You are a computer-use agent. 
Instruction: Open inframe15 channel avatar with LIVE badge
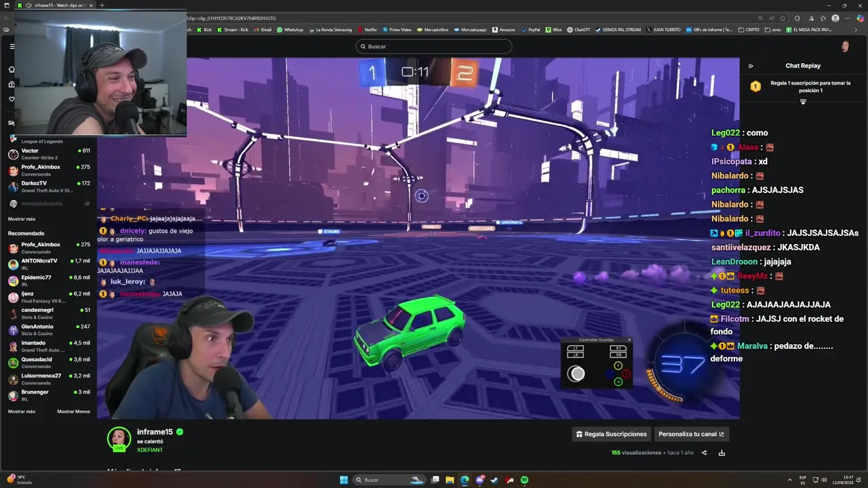tap(119, 439)
